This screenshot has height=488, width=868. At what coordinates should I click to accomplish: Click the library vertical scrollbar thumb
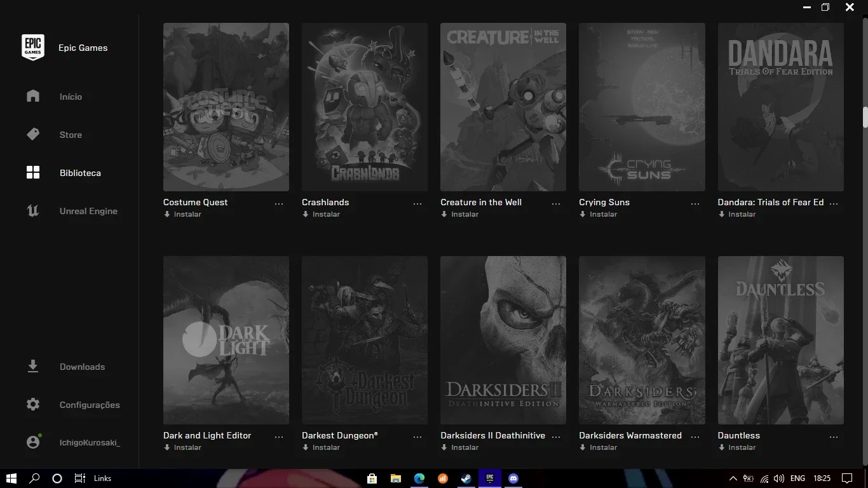click(x=865, y=118)
